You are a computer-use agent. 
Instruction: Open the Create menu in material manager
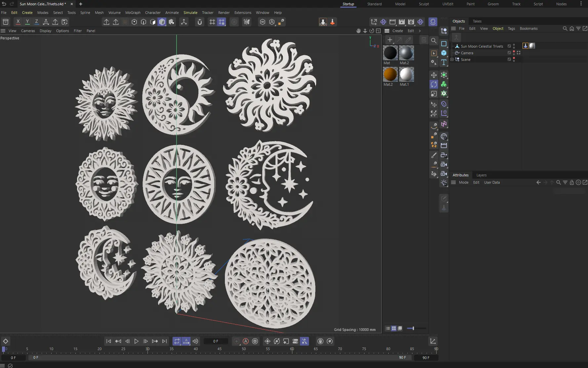point(398,31)
